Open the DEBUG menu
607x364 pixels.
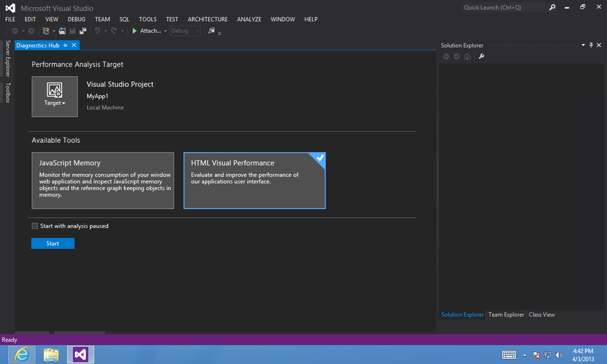76,20
